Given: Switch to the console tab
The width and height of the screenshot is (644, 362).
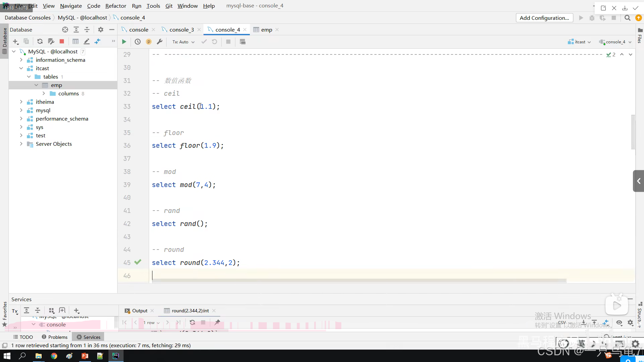Looking at the screenshot, I should point(138,30).
